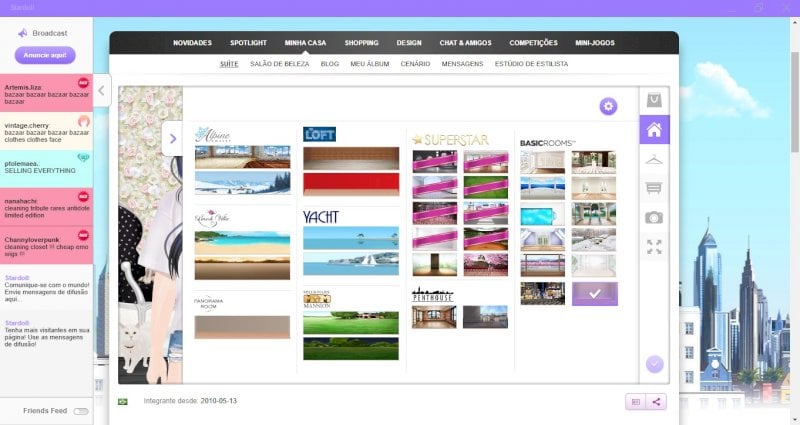800x425 pixels.
Task: Switch to the SALÃO DE BELEZA tab
Action: click(280, 64)
